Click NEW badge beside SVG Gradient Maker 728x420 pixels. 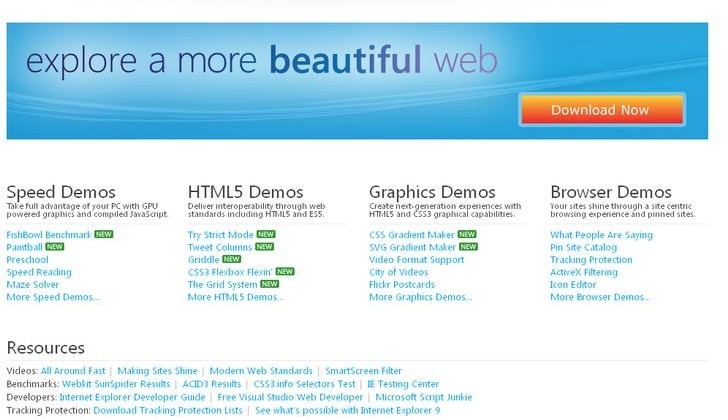coord(468,247)
